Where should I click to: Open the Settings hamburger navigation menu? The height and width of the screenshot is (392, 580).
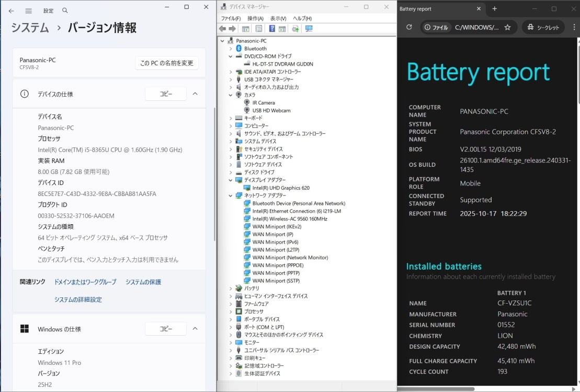(x=29, y=10)
